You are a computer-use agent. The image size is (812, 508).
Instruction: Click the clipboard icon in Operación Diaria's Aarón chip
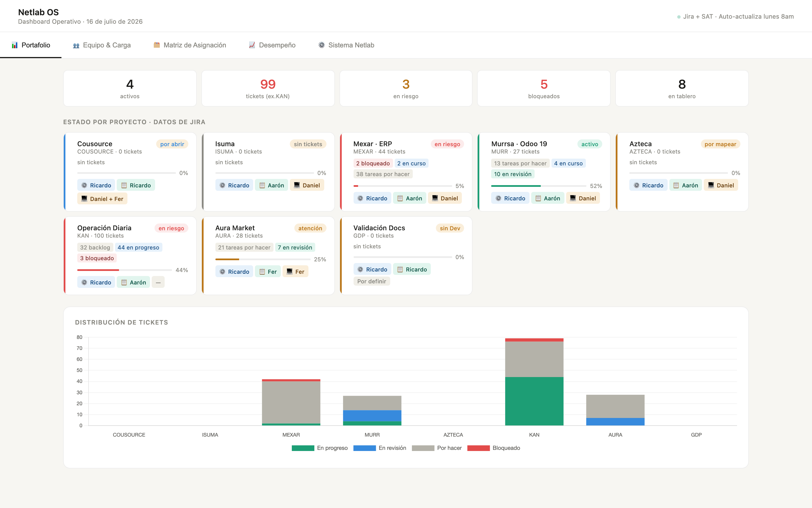(124, 283)
